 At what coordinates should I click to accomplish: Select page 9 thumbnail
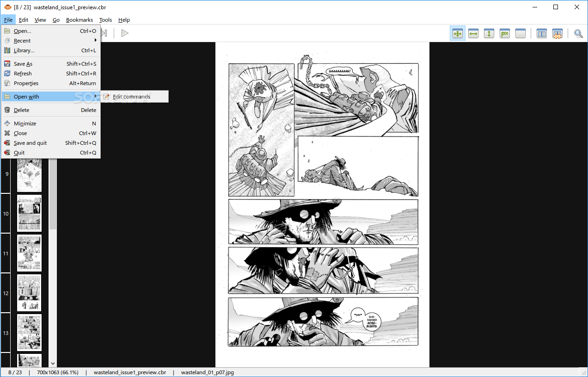pyautogui.click(x=29, y=175)
